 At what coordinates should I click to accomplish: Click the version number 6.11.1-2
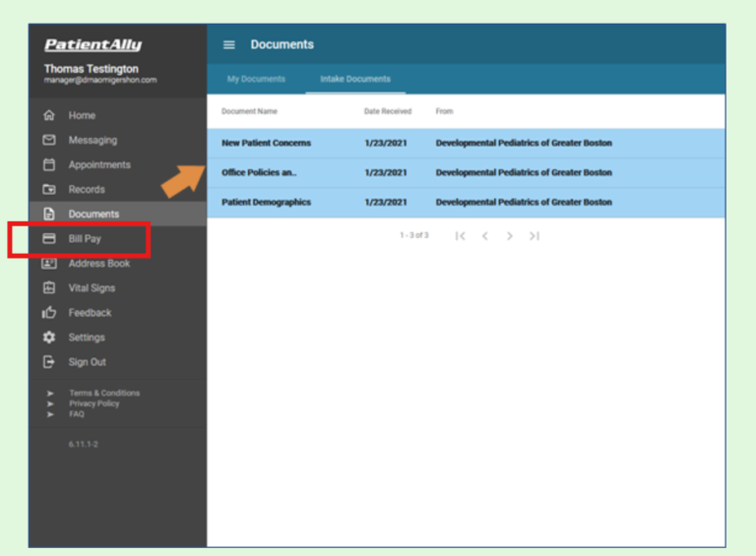pos(83,444)
